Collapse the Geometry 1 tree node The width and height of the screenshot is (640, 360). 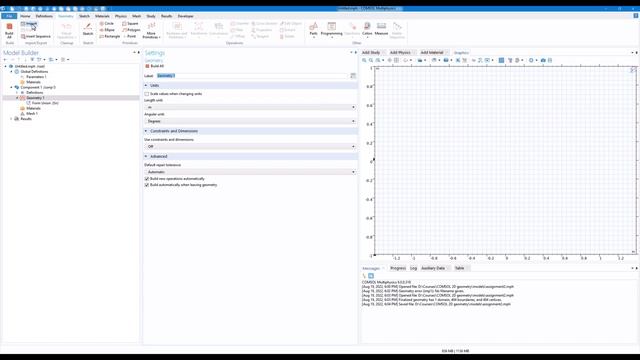(x=17, y=98)
